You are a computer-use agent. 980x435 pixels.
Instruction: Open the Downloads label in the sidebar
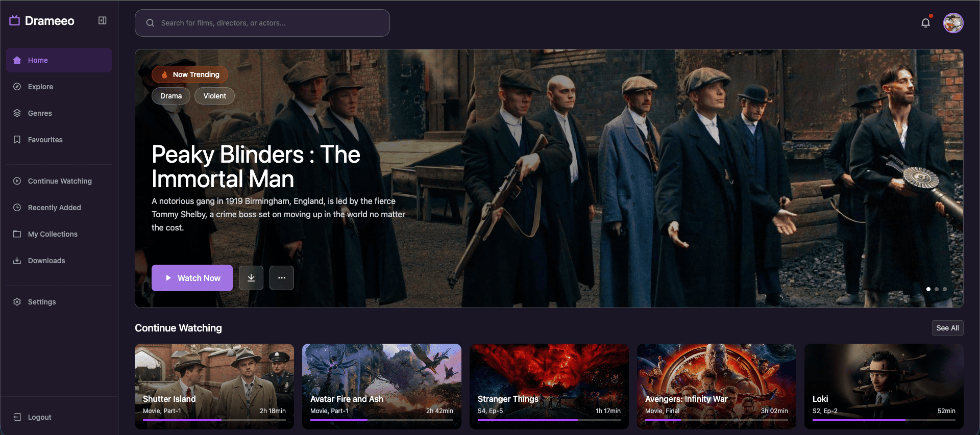(46, 261)
